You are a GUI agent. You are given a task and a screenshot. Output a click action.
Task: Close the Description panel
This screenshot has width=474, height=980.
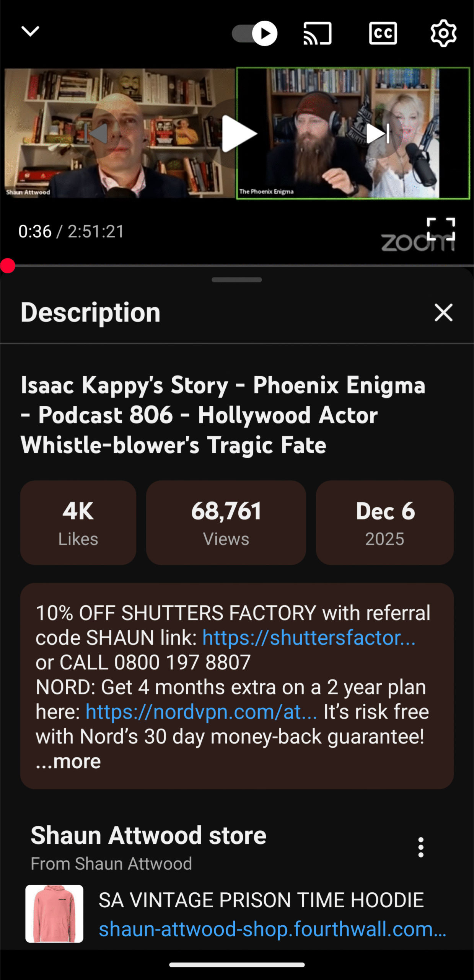pyautogui.click(x=443, y=313)
